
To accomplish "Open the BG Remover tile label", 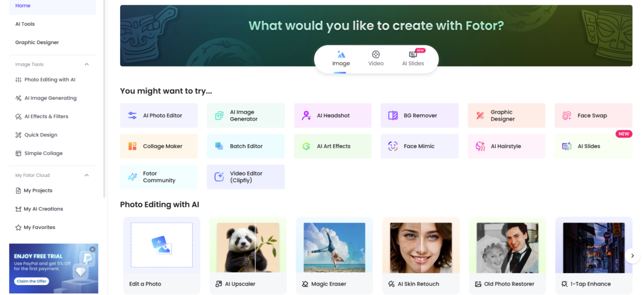I will coord(420,116).
